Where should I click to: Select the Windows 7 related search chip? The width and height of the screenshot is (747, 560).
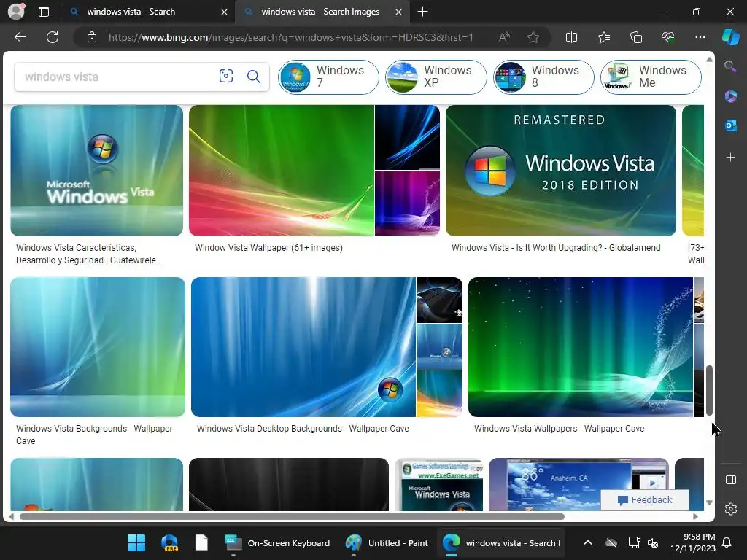tap(328, 77)
